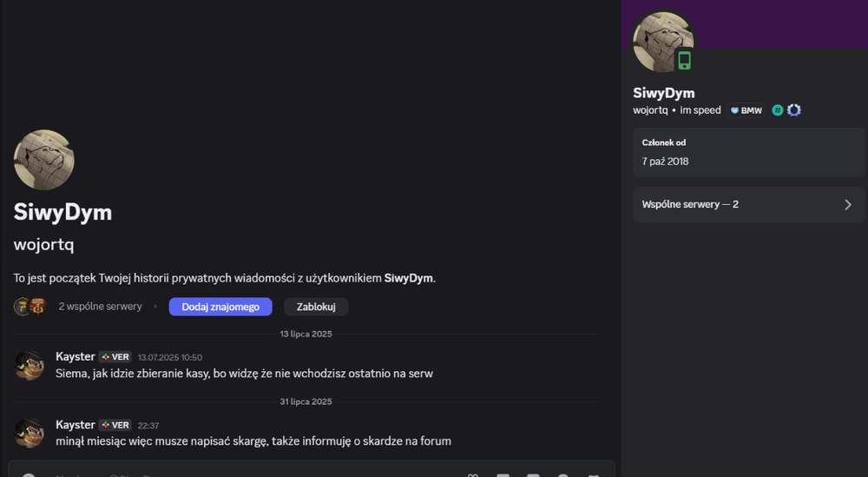Click the Dodaj znajomego button
Screen dimensions: 868x477
pyautogui.click(x=220, y=307)
